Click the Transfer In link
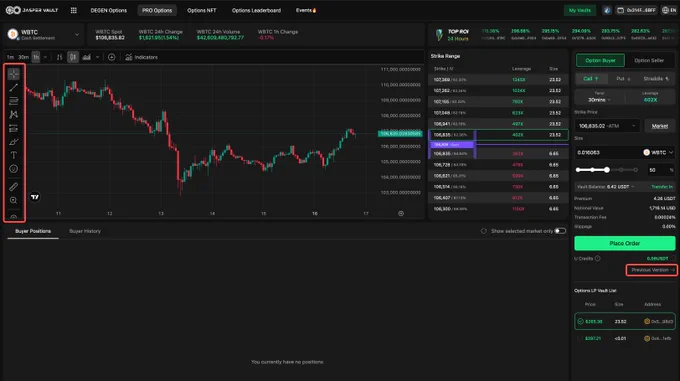The width and height of the screenshot is (680, 381). [662, 187]
